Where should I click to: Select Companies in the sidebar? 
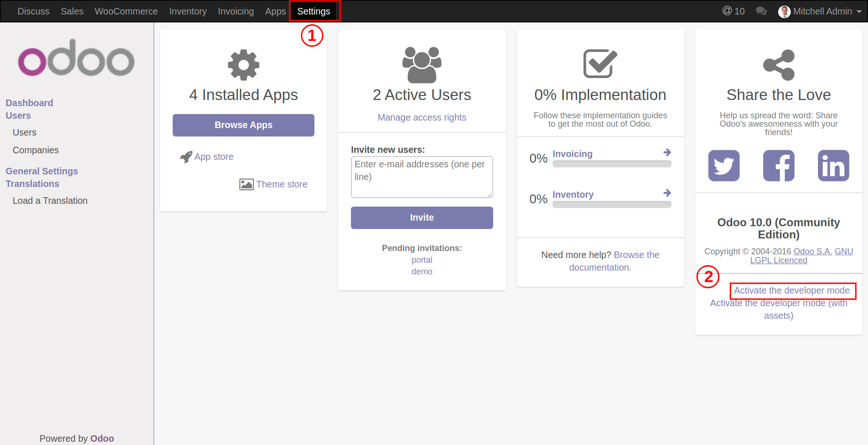(36, 150)
